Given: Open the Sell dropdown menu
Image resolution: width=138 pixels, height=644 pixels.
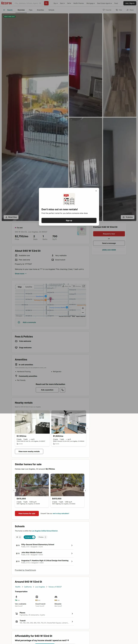Looking at the screenshot, I should 69,3.
